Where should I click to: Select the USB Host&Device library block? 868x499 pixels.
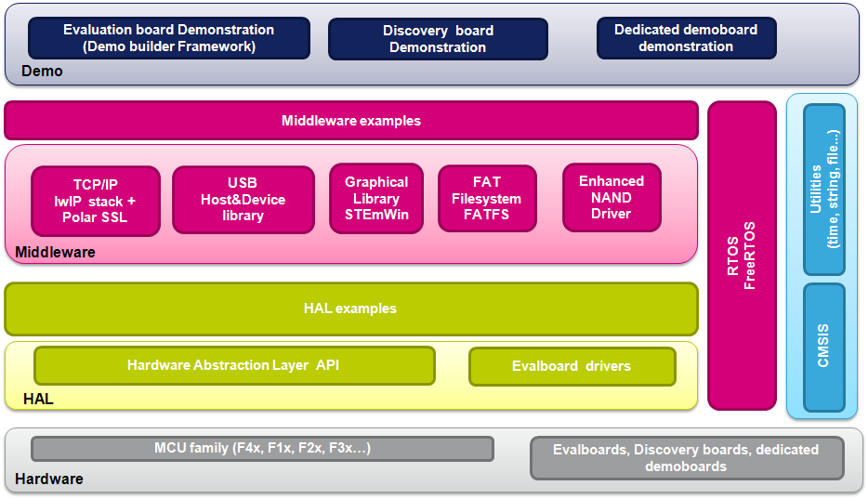(x=243, y=200)
